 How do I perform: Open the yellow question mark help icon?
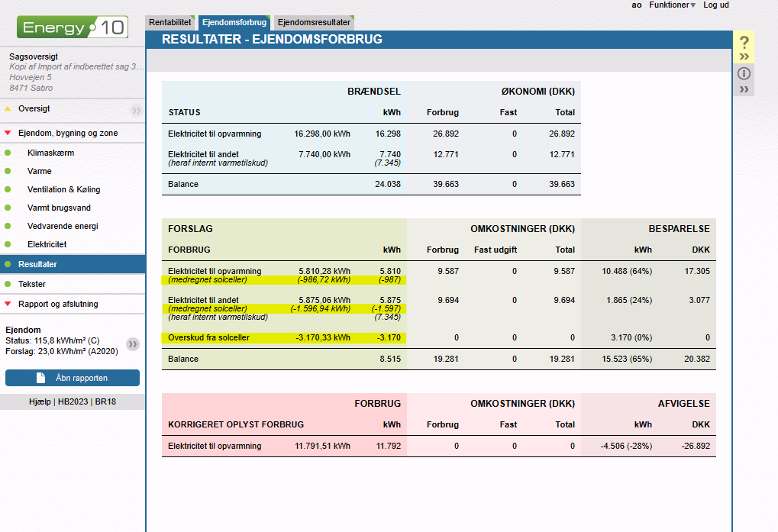coord(744,43)
